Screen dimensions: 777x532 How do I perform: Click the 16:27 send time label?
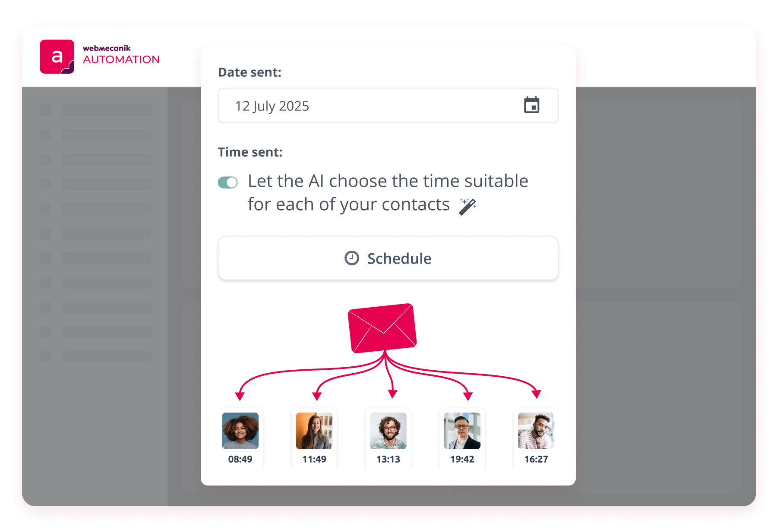click(536, 459)
